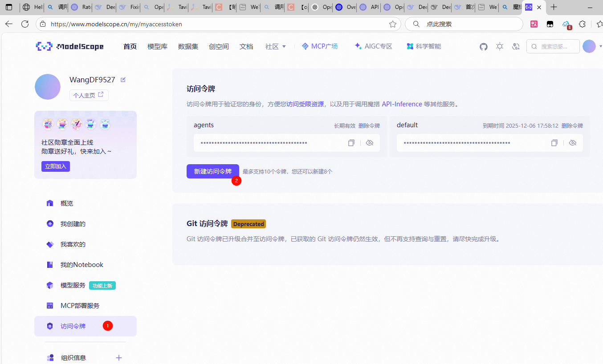603x364 pixels.
Task: Open the cloud extension with E badge
Action: tap(566, 24)
